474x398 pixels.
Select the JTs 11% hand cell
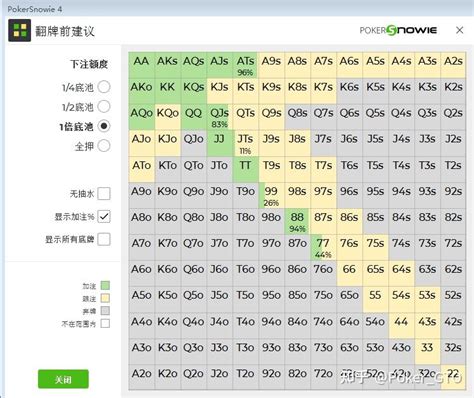coord(246,143)
